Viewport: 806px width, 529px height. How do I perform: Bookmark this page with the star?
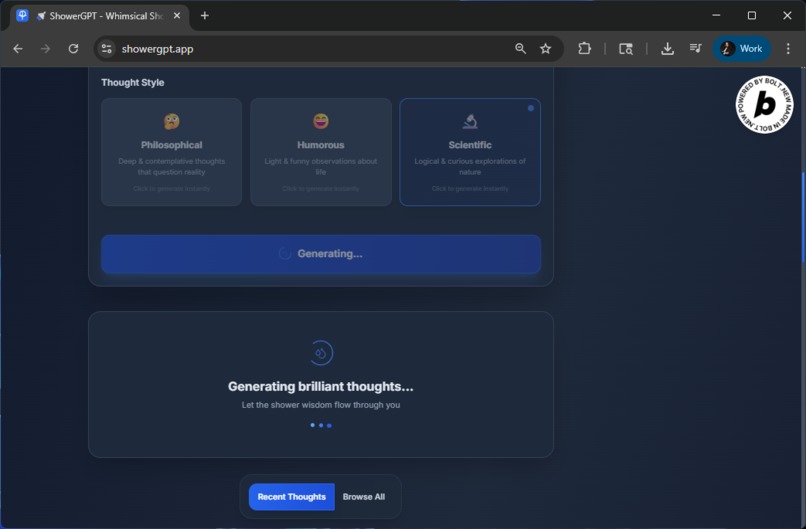[545, 49]
